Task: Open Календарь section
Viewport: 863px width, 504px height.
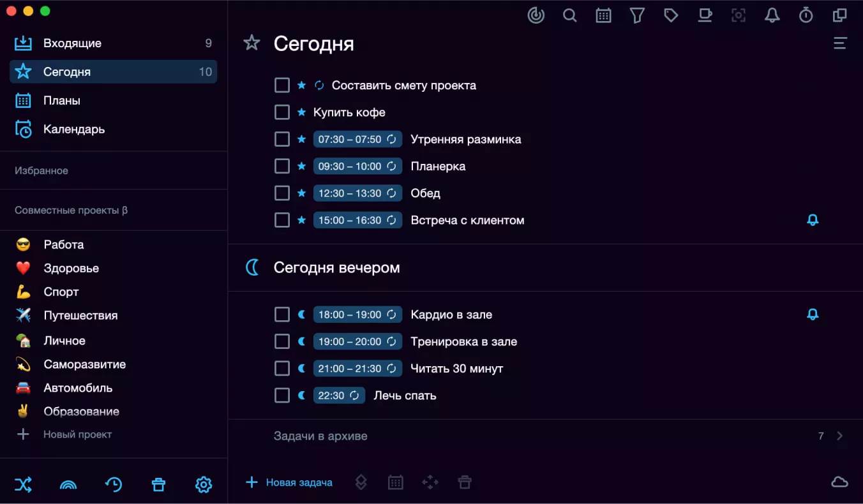Action: (x=114, y=129)
